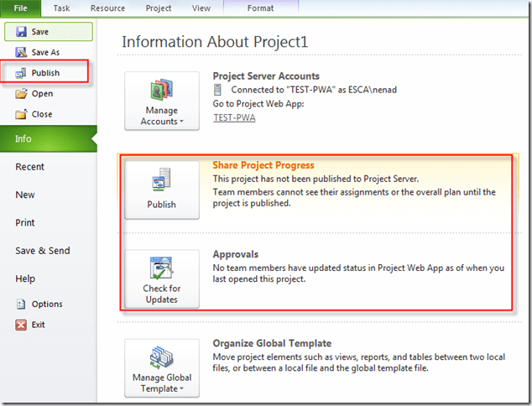Image resolution: width=532 pixels, height=406 pixels.
Task: Select Recent in the backstage menu
Action: click(x=30, y=167)
